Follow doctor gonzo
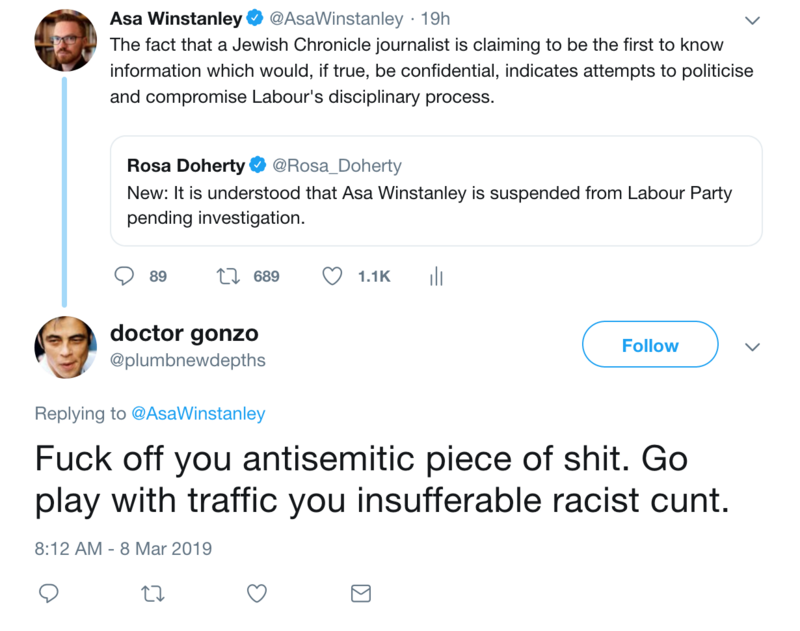The height and width of the screenshot is (631, 800). click(x=650, y=345)
